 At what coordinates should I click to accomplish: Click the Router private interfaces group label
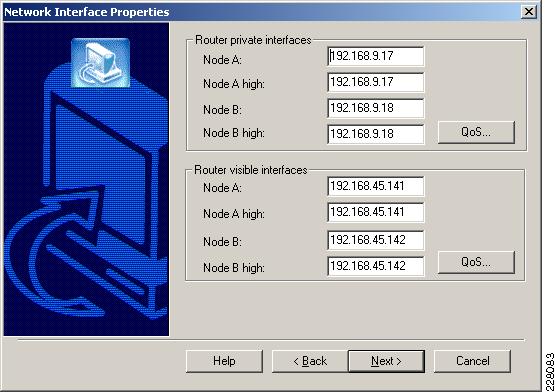pos(253,40)
